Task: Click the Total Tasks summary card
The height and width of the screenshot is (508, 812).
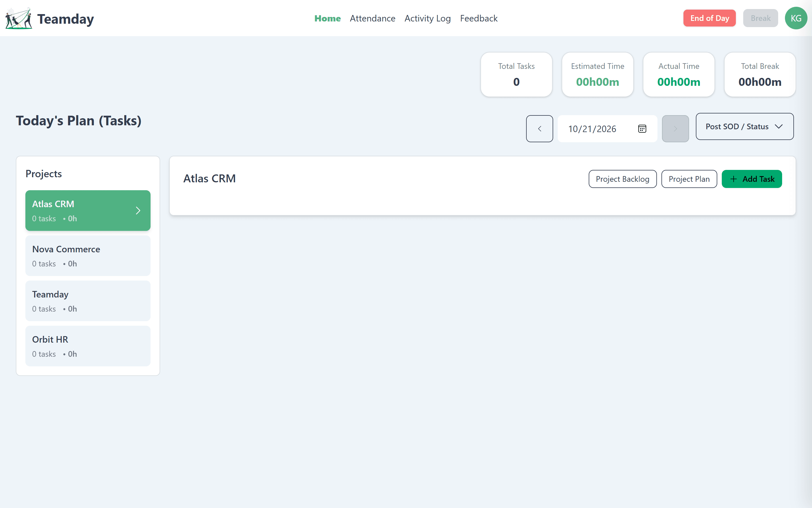Action: 517,75
